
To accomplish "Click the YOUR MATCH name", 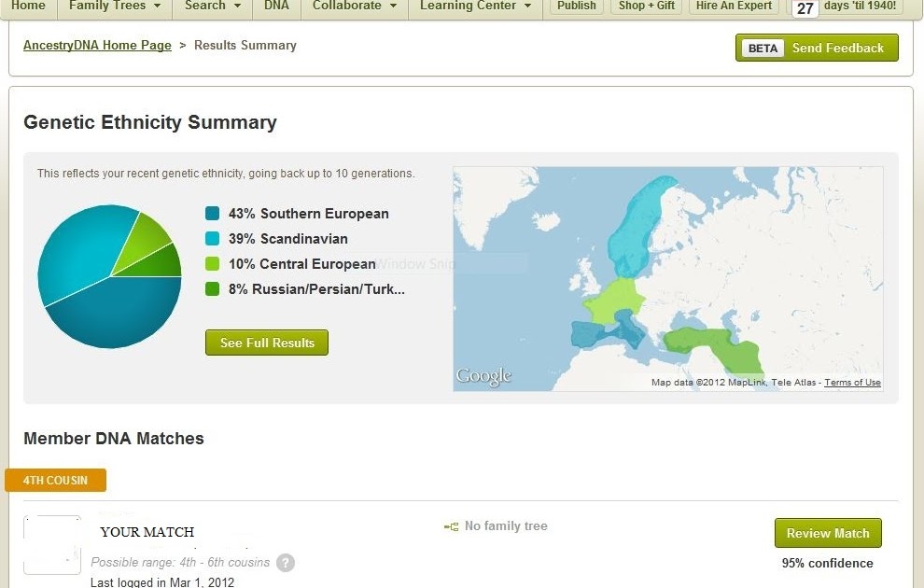I will (x=147, y=532).
